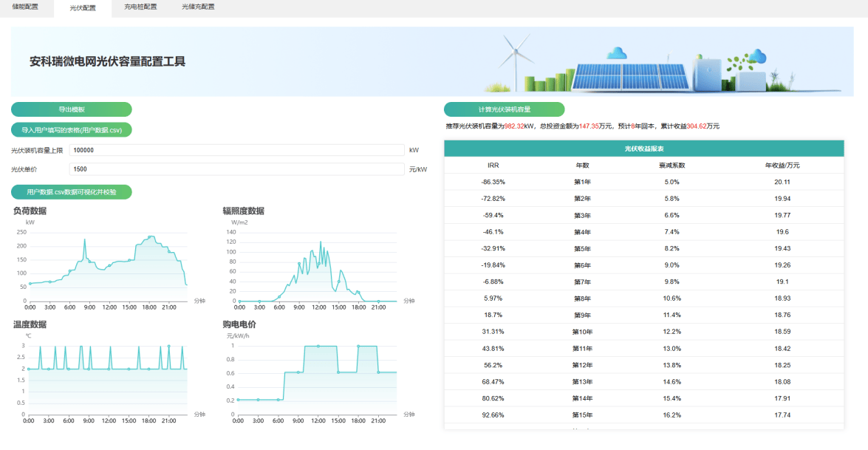Screen dimensions: 868x450
Task: Click the 购电电价 chart area
Action: coord(318,379)
